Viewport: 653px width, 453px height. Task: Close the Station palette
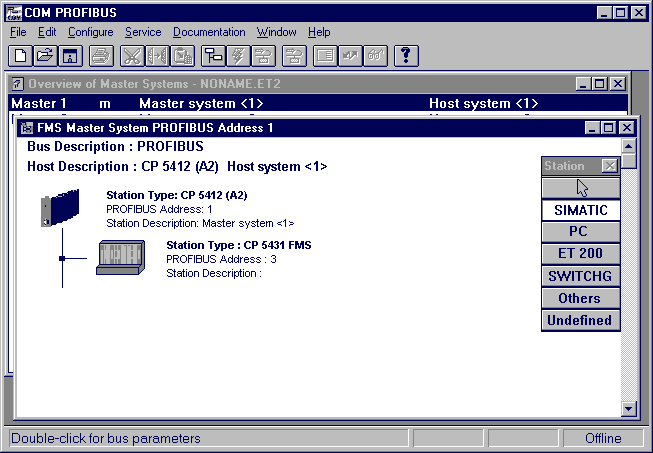pyautogui.click(x=610, y=166)
